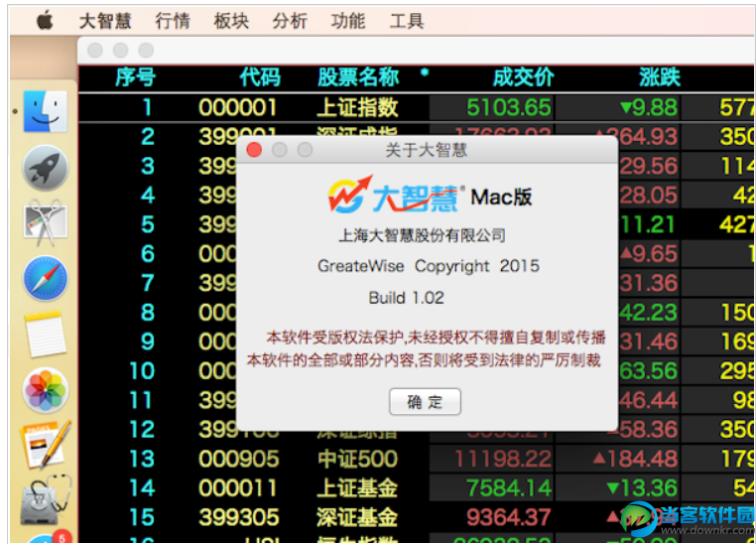Open Safari compass icon in Dock

(46, 278)
